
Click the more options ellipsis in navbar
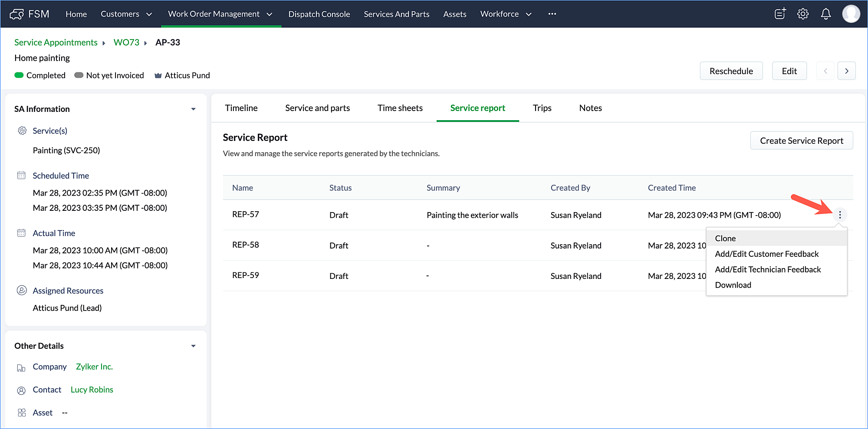click(552, 14)
